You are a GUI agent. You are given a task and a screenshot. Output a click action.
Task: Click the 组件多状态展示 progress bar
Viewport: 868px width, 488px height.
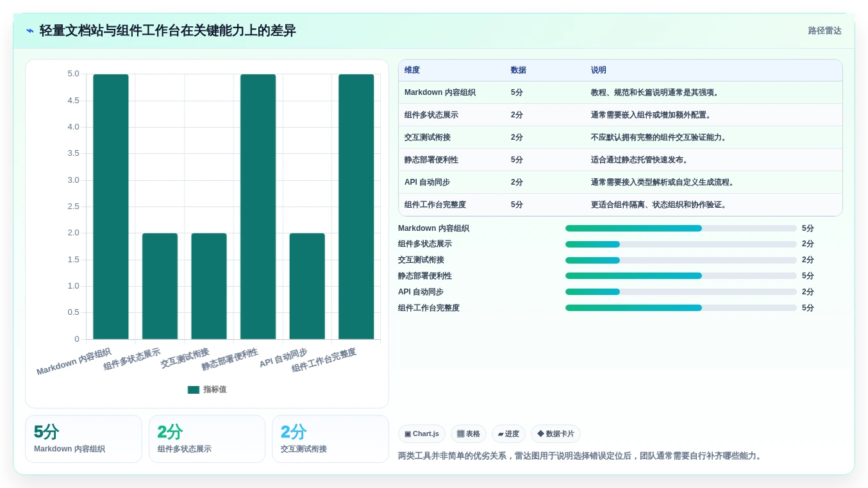[x=681, y=244]
